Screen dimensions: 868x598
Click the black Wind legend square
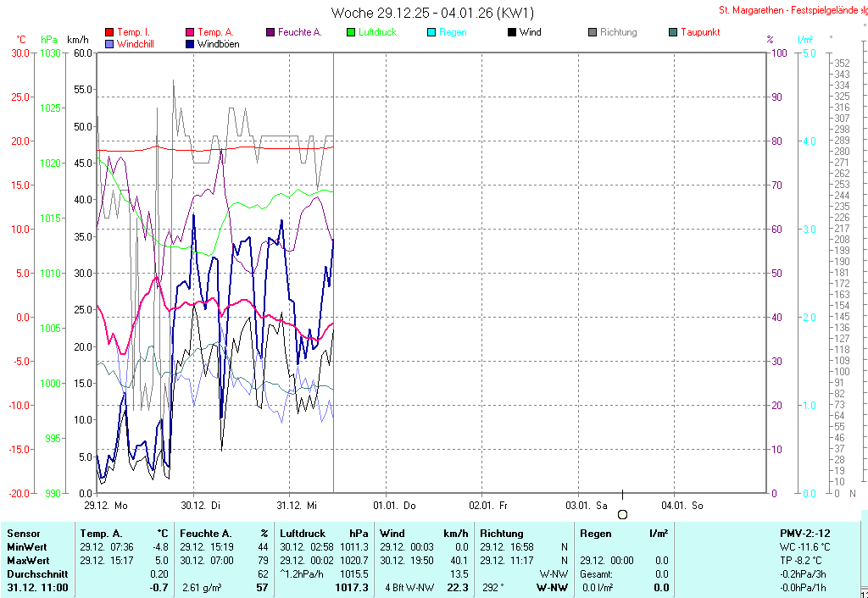512,32
